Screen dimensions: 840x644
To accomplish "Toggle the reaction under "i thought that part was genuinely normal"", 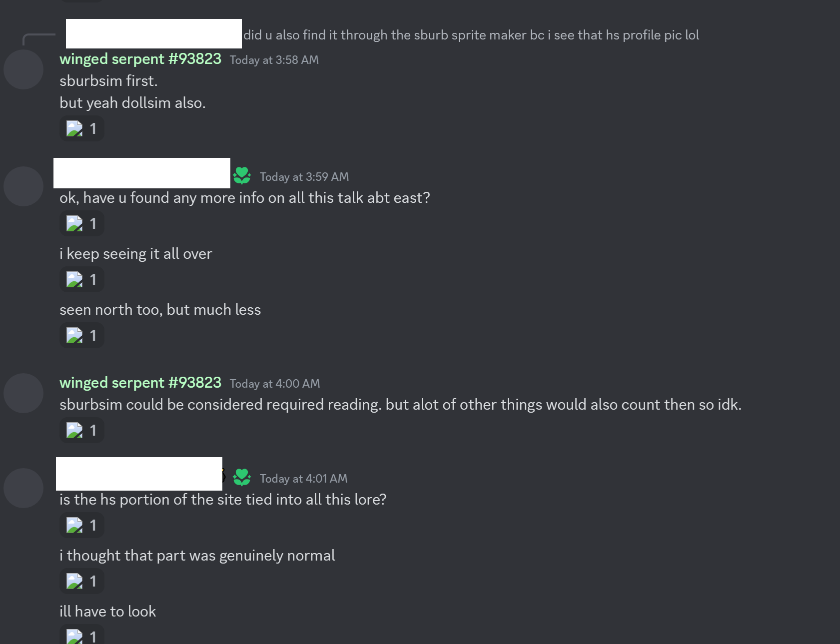I will 82,582.
